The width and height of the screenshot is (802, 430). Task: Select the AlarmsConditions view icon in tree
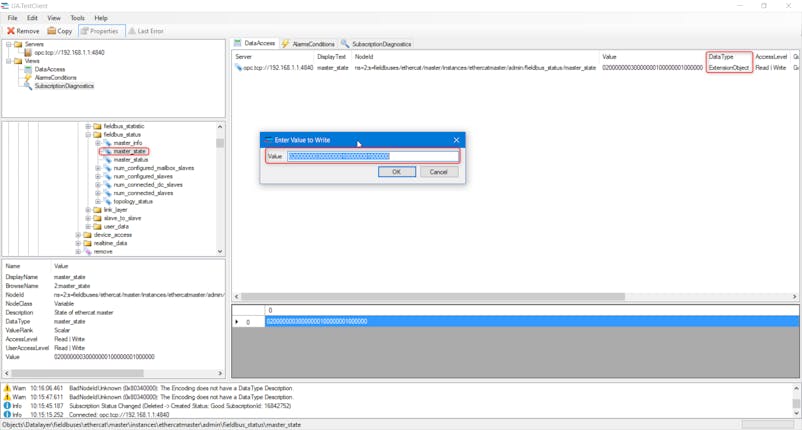(x=29, y=77)
